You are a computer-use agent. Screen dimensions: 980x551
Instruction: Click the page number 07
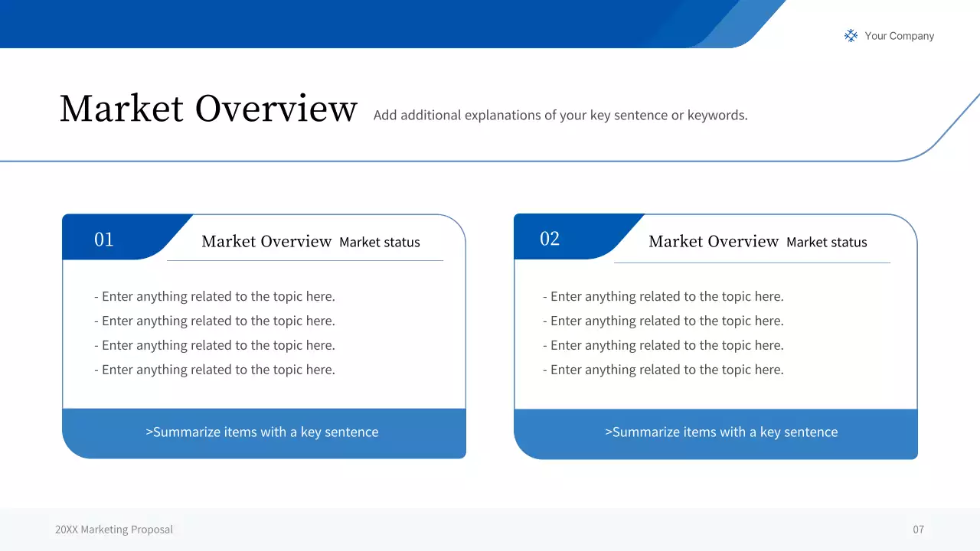pos(919,529)
